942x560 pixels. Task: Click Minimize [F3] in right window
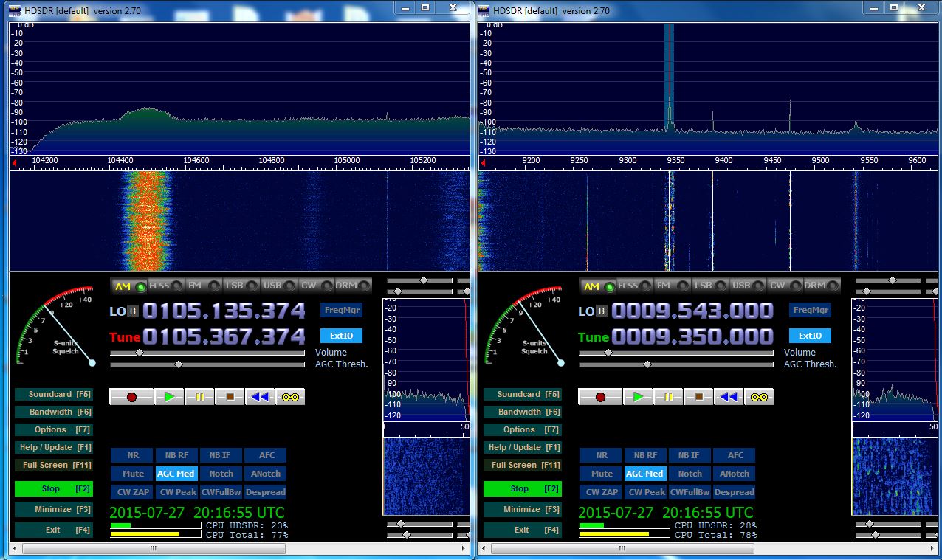pos(523,509)
